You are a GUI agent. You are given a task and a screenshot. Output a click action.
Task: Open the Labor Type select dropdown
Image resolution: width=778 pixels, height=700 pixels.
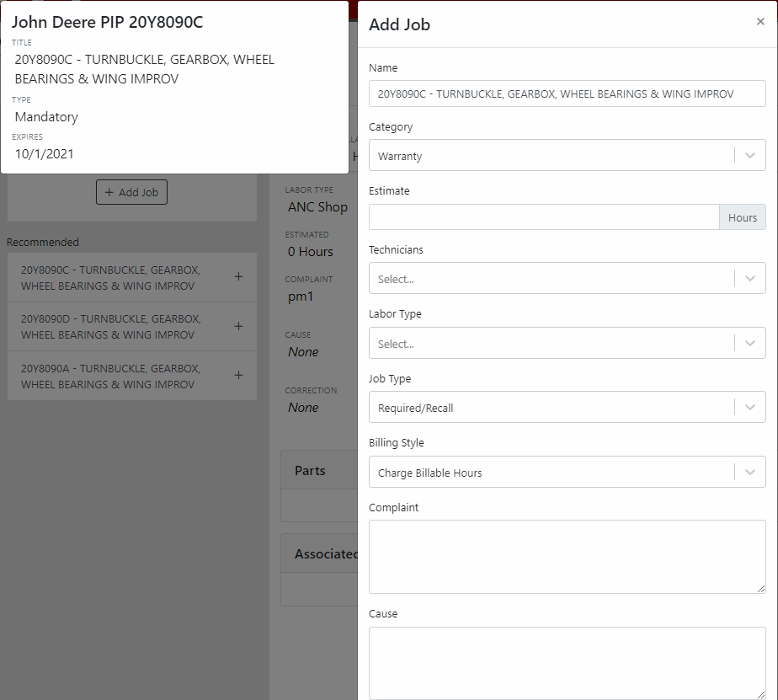tap(568, 343)
